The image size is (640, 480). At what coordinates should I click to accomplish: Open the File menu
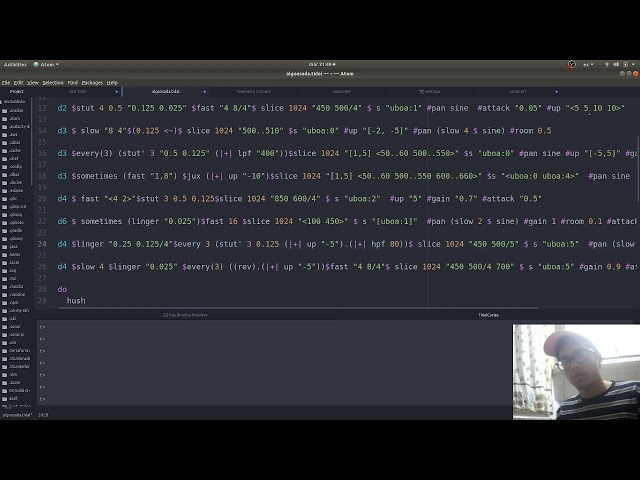6,82
